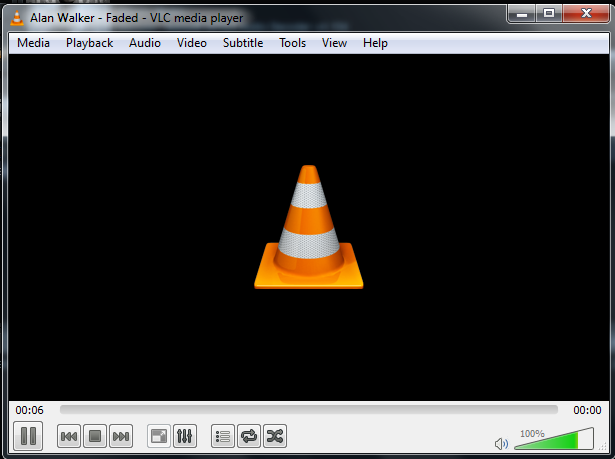This screenshot has height=459, width=615.
Task: Toggle loop repeat mode
Action: [x=249, y=436]
